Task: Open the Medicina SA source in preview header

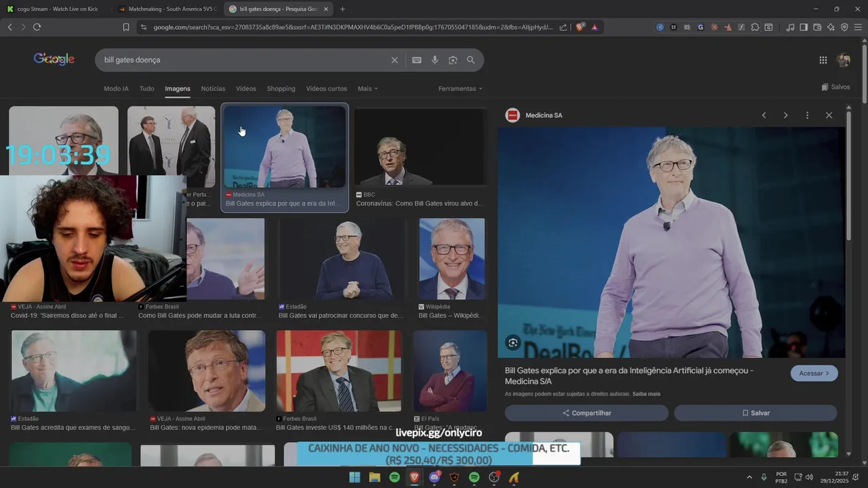Action: 534,115
